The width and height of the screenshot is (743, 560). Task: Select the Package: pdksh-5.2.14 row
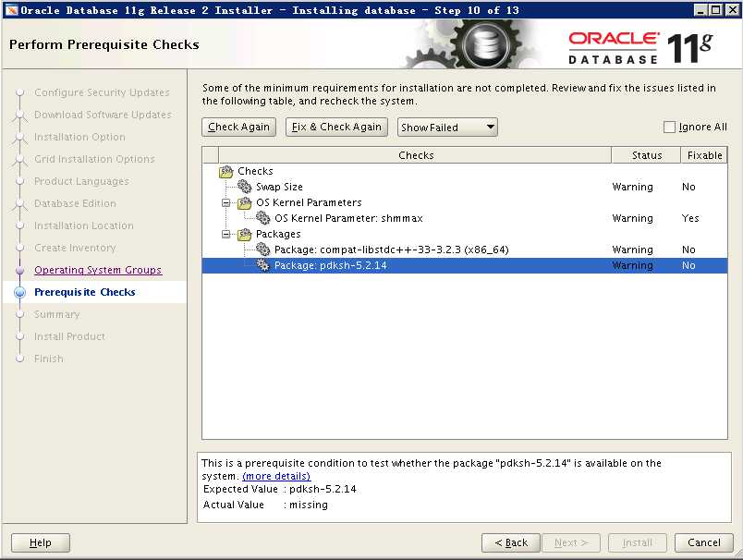coord(465,265)
